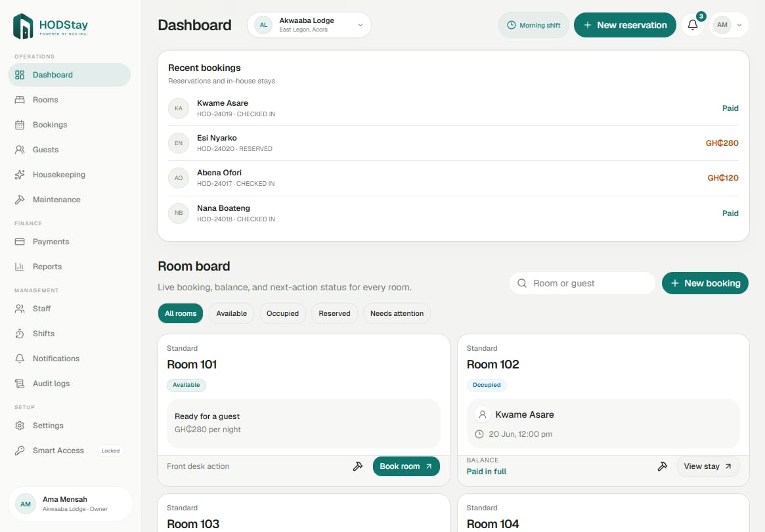Select the Reserved filter
This screenshot has height=532, width=765.
[334, 313]
